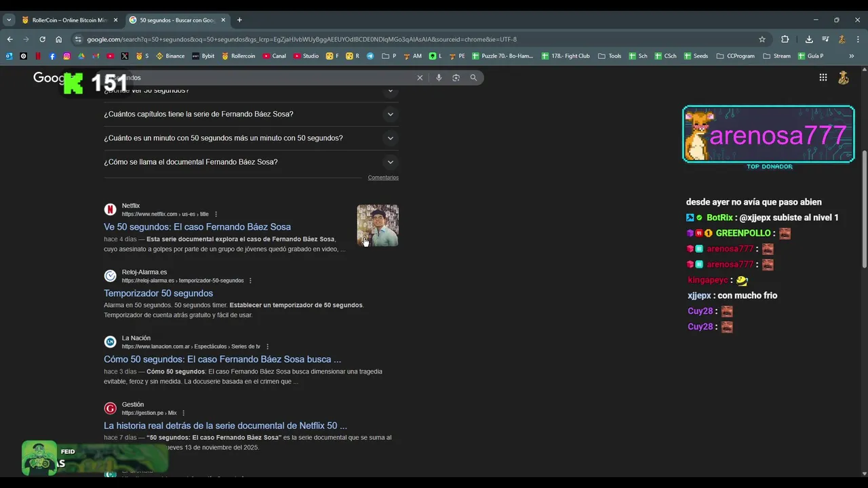Open the Tools bookmark folder

[610, 56]
